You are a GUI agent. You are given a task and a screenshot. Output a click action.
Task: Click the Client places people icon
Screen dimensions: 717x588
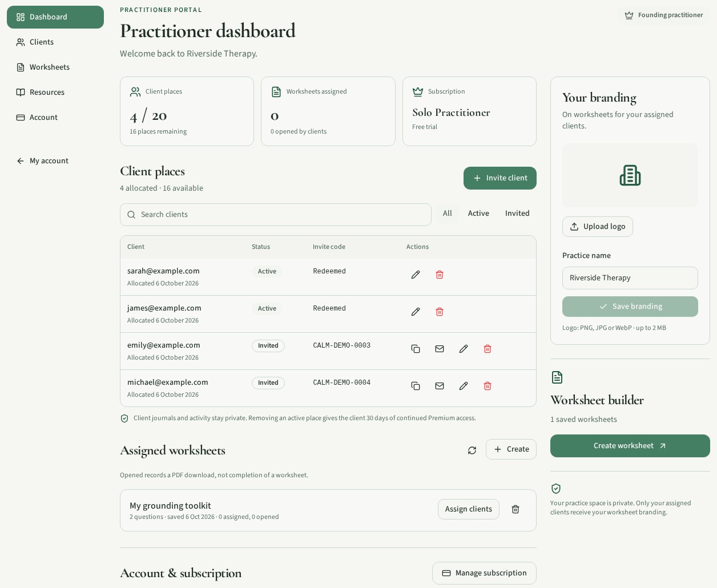(x=135, y=92)
